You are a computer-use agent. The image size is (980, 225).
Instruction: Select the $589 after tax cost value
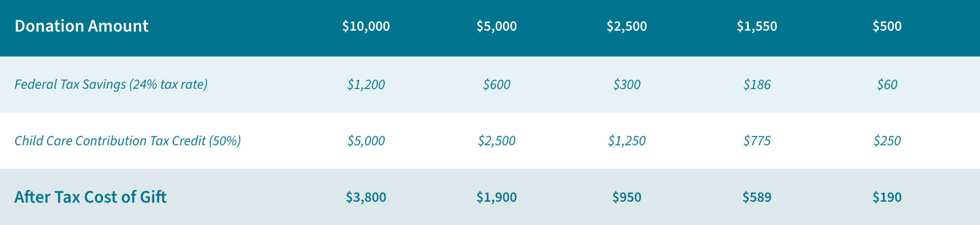click(x=757, y=197)
